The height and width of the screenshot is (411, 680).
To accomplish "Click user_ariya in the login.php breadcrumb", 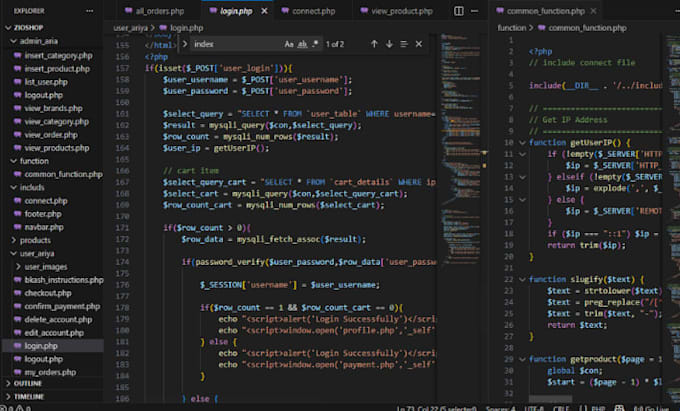I will pos(131,28).
